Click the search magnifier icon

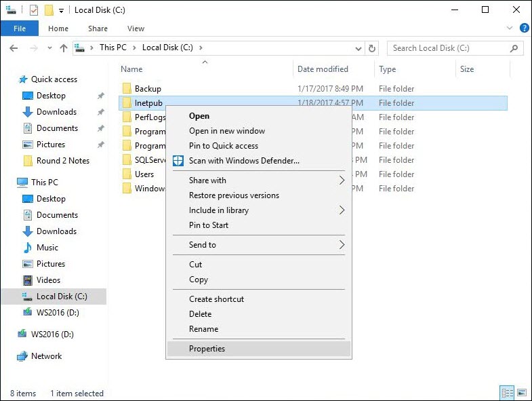514,48
